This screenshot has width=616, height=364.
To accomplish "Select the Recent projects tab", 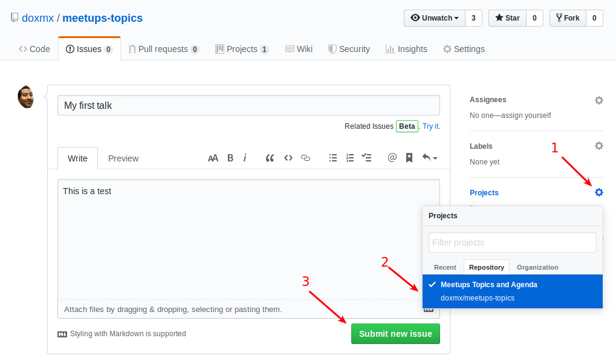I will pyautogui.click(x=445, y=267).
